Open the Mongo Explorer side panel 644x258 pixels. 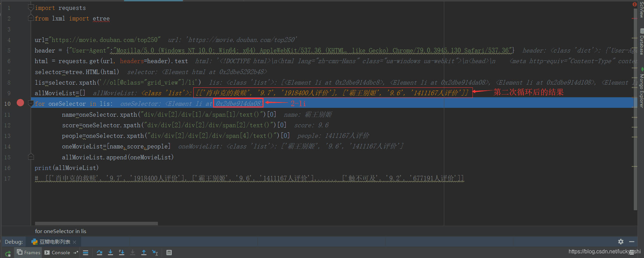coord(641,88)
